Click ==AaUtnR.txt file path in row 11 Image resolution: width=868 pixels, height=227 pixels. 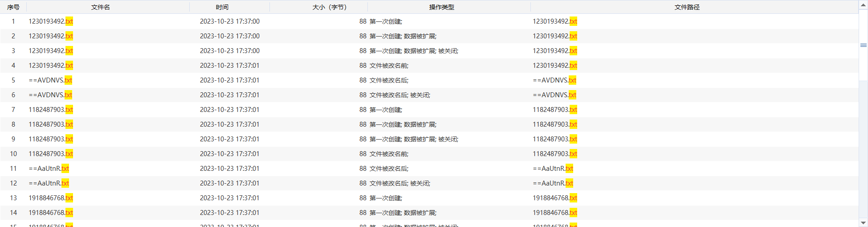click(553, 169)
